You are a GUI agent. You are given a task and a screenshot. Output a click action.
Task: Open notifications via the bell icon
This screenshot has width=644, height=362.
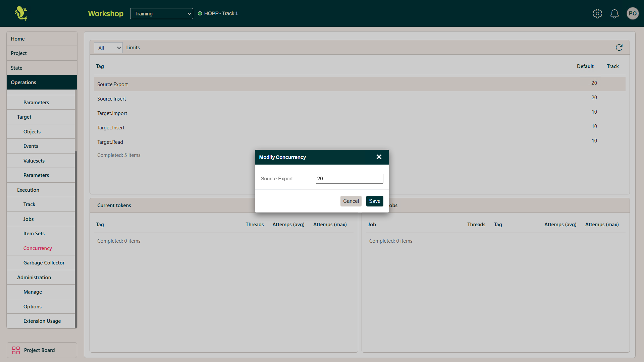click(614, 13)
